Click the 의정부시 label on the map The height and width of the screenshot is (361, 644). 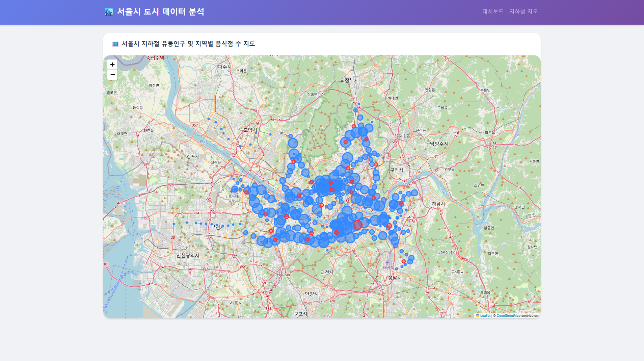pos(349,80)
